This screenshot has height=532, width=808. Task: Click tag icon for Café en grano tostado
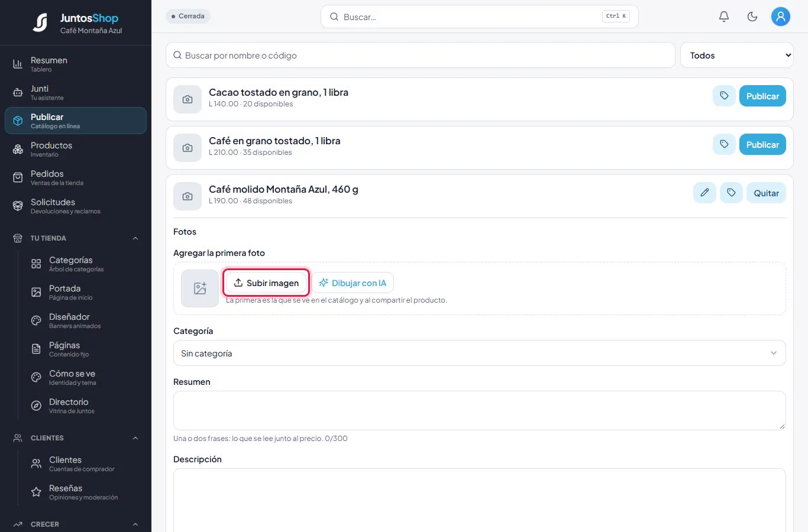[724, 144]
